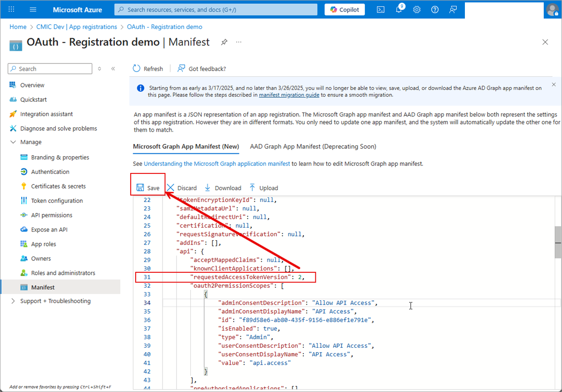Discard the manifest edits
The width and height of the screenshot is (562, 392).
pos(182,188)
